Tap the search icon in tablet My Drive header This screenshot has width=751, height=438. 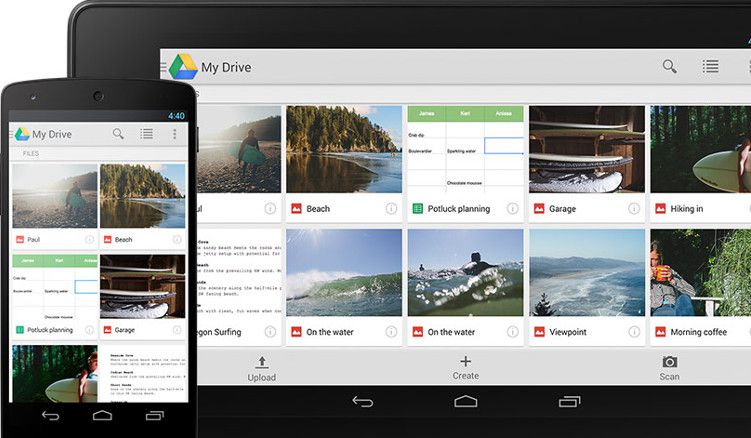point(670,66)
